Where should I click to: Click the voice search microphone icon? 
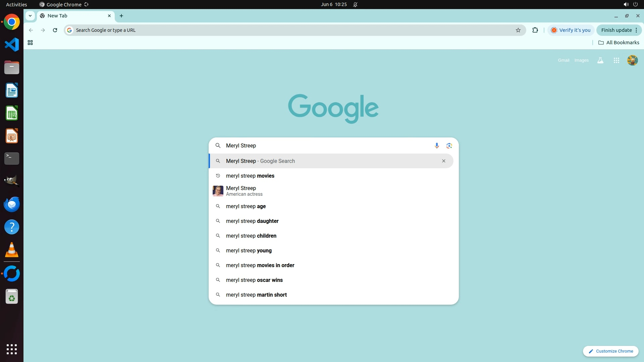pyautogui.click(x=437, y=145)
